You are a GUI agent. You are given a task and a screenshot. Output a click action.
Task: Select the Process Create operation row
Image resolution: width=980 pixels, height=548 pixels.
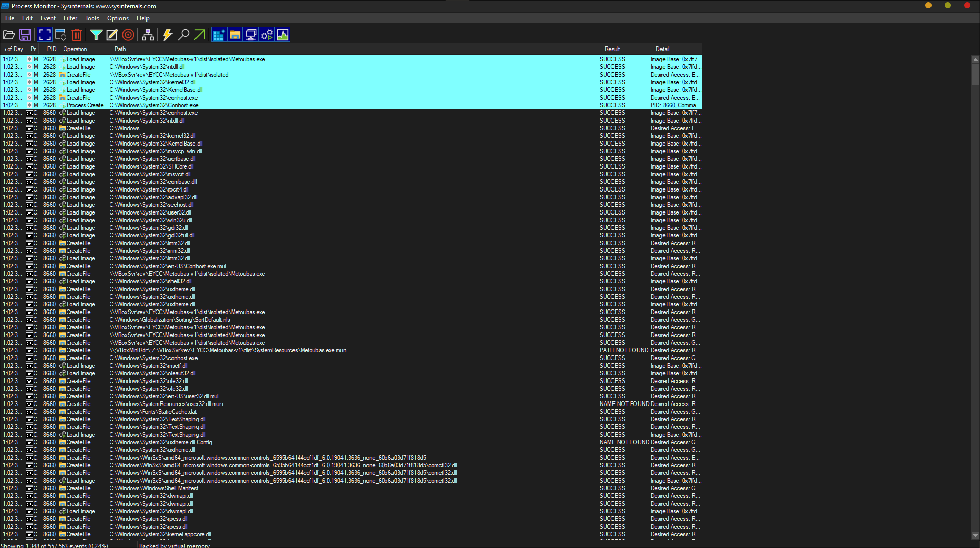coord(351,105)
